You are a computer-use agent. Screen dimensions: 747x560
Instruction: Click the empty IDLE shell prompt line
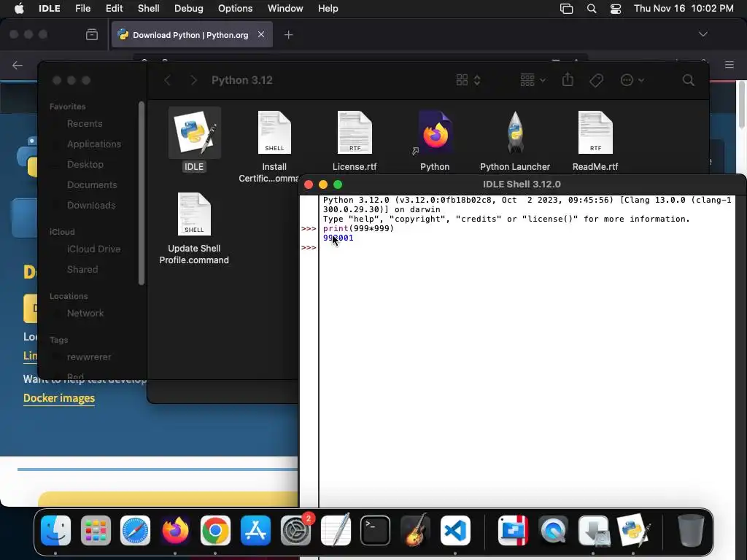click(527, 248)
